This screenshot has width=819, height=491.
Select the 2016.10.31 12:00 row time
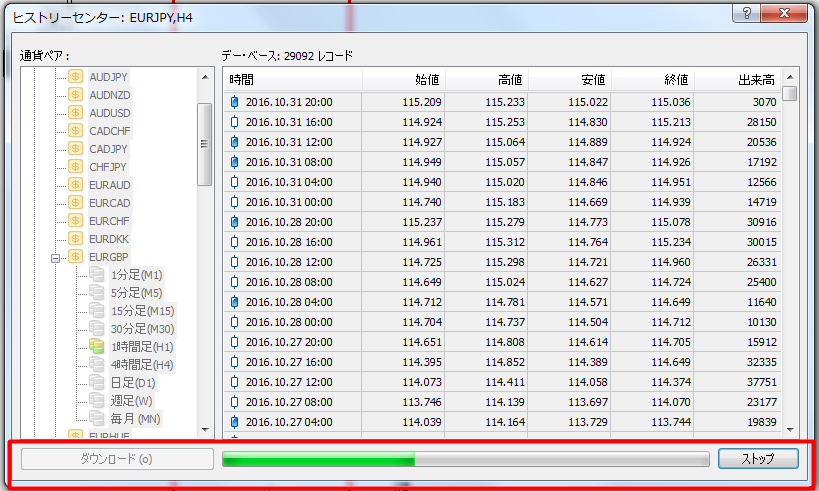289,142
